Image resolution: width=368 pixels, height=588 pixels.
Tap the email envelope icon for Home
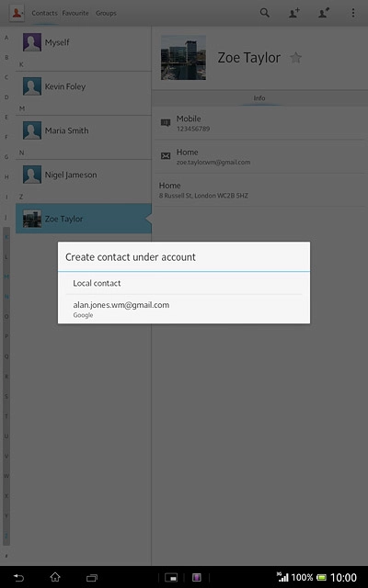[166, 156]
